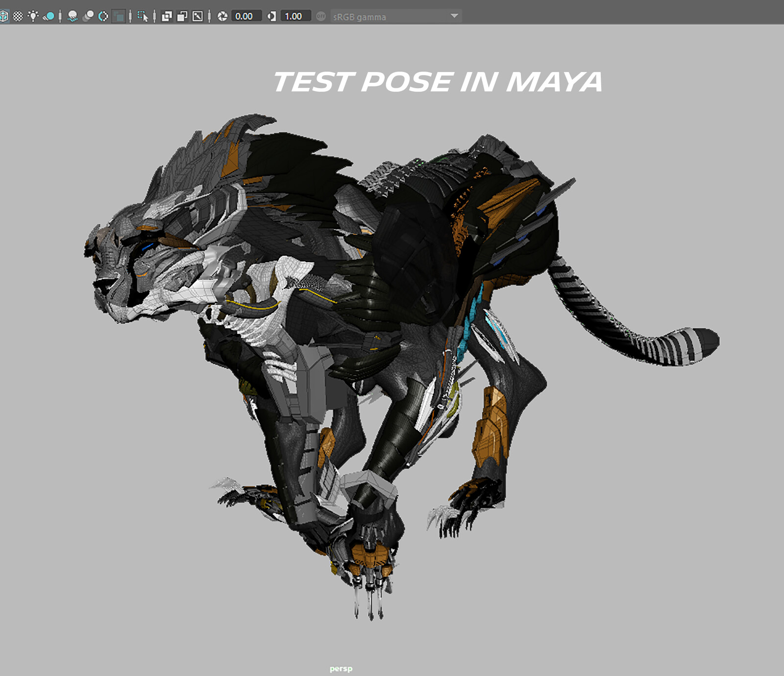Toggle the wireframe on shaded cube icon
Viewport: 784px width, 676px height.
click(x=4, y=16)
